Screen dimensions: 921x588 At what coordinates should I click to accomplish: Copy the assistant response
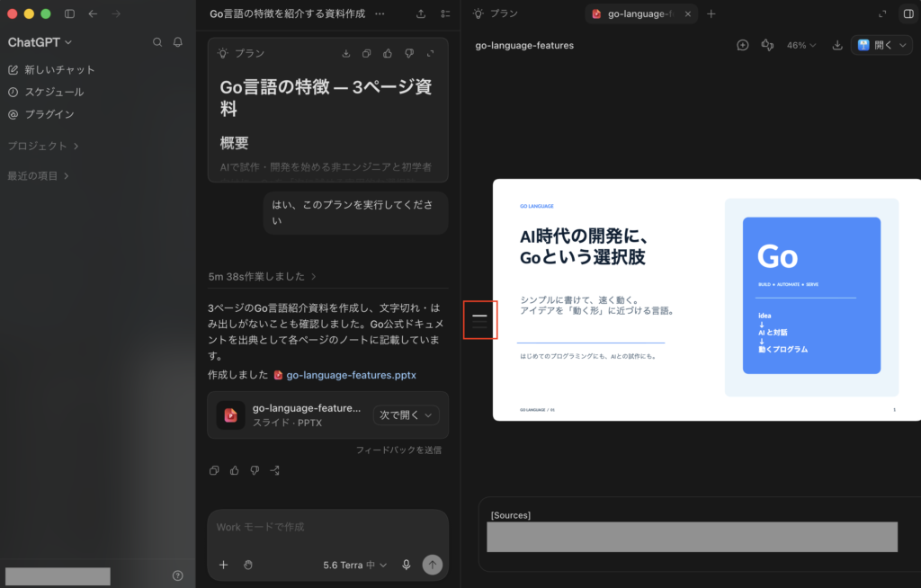click(x=214, y=470)
